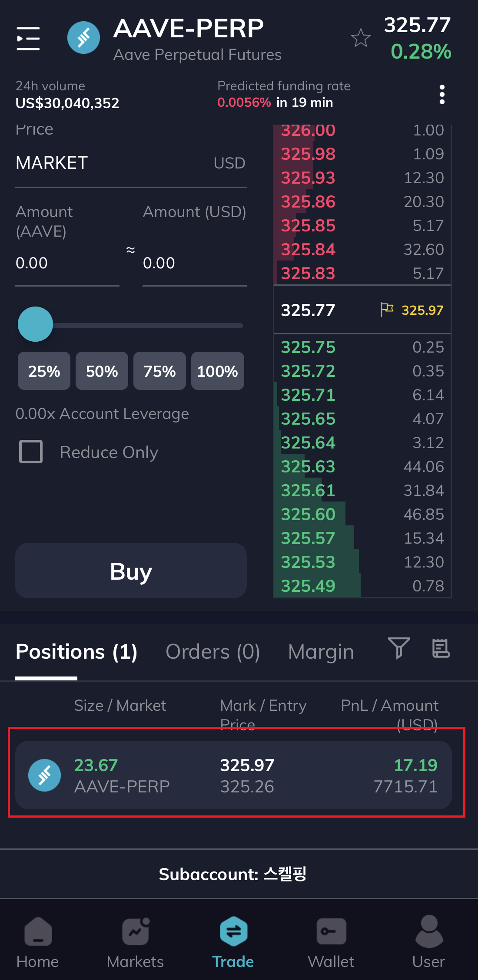Select bid price 325.61
This screenshot has width=478, height=980.
click(308, 491)
